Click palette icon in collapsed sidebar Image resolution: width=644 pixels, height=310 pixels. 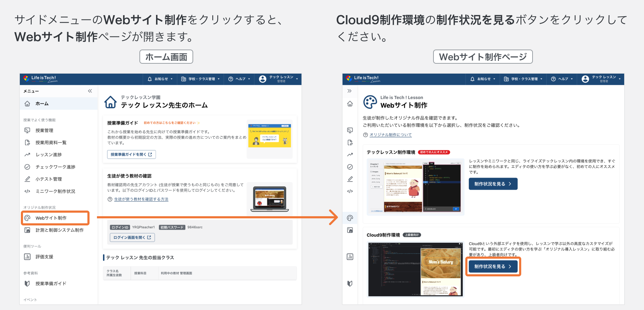tap(350, 218)
